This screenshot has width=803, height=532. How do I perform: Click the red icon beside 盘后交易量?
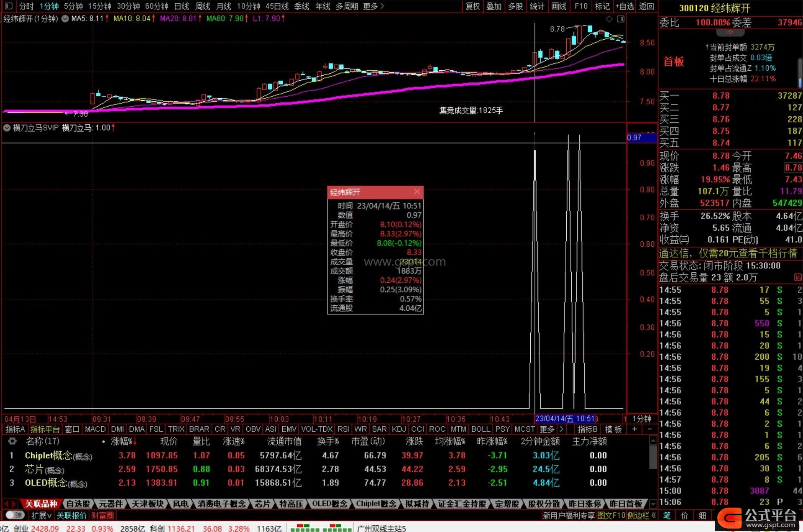[x=798, y=277]
